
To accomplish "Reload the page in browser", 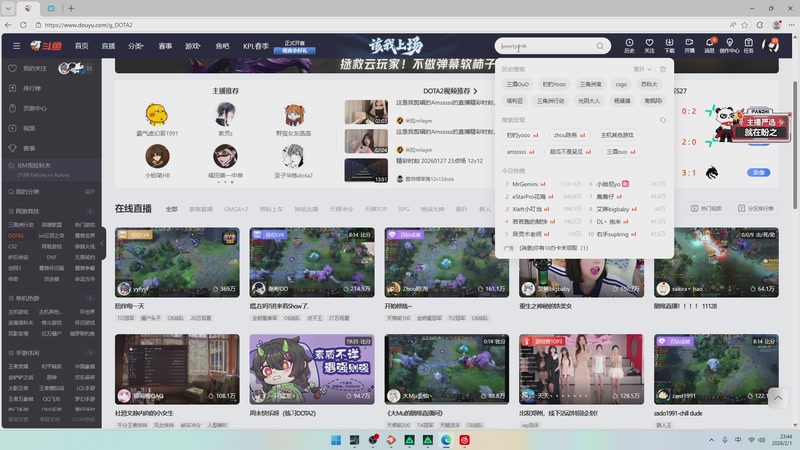I will tap(23, 24).
